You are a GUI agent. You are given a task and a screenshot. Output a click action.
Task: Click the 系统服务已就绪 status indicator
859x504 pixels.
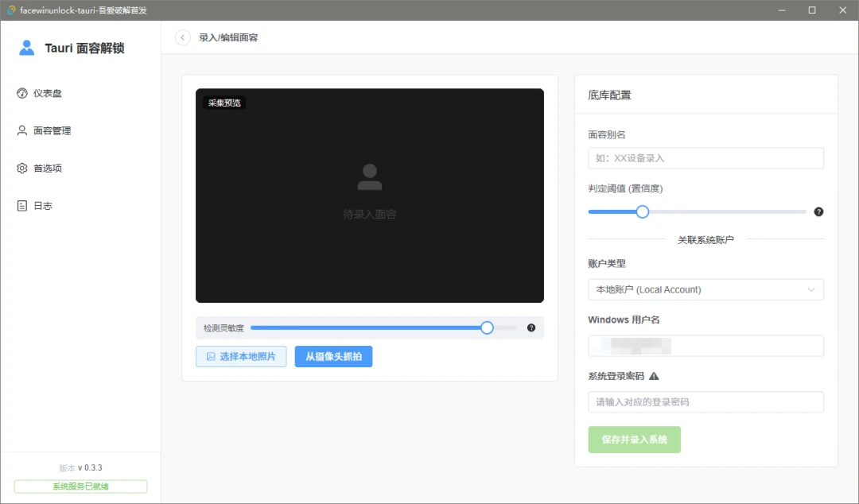[x=80, y=486]
